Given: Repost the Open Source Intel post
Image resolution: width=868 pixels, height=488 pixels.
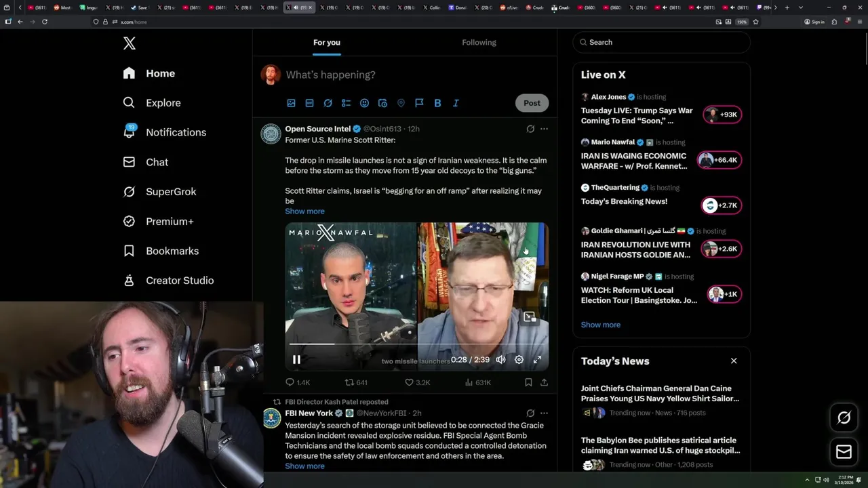Looking at the screenshot, I should [356, 382].
